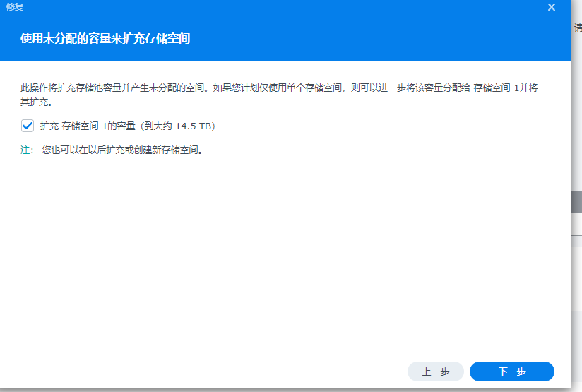Close the 修复 dialog with the X
This screenshot has height=392, width=582.
tap(552, 7)
